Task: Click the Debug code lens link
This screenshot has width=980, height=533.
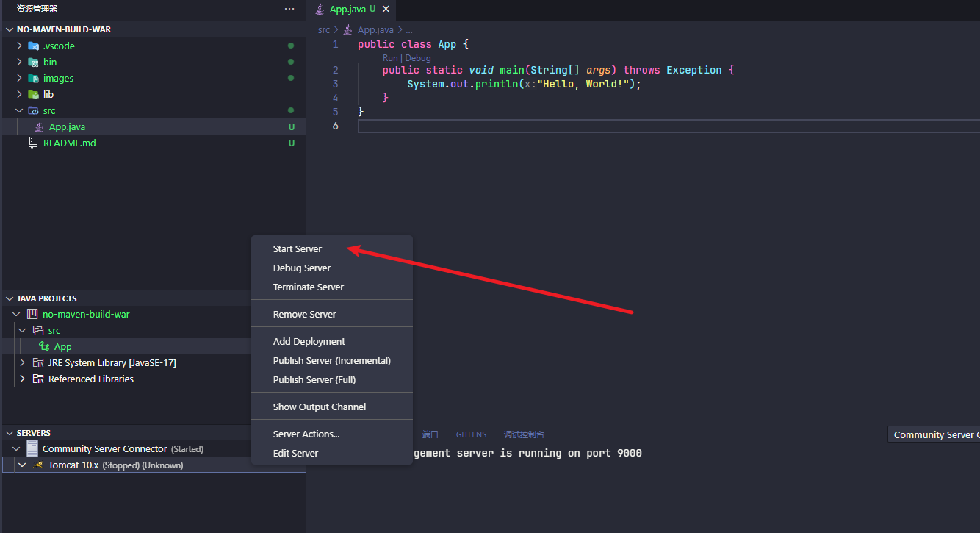Action: click(x=418, y=58)
